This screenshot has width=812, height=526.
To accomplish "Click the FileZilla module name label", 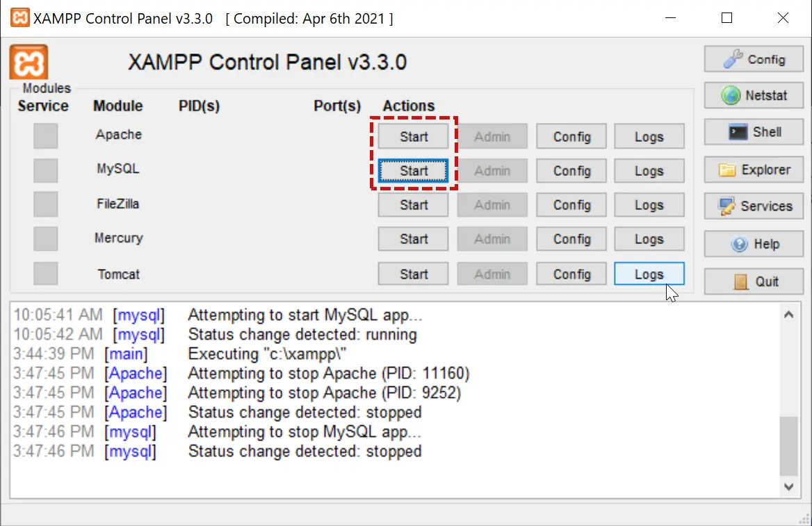I will pyautogui.click(x=118, y=204).
